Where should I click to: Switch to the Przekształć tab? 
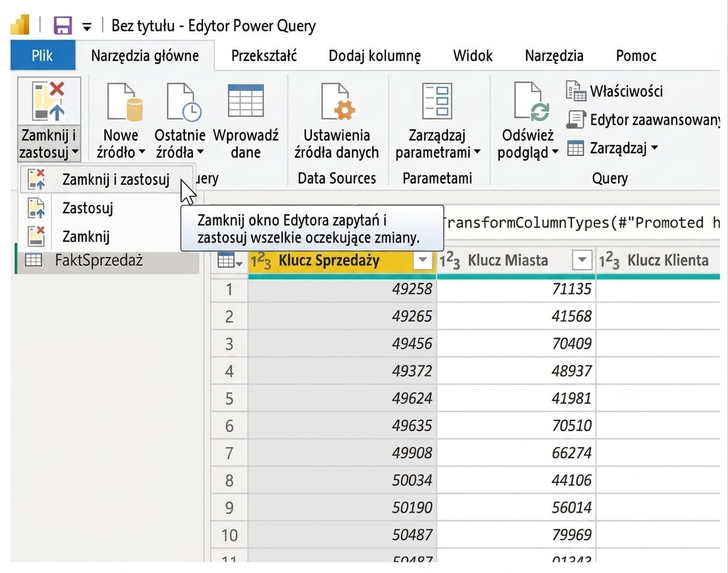263,56
